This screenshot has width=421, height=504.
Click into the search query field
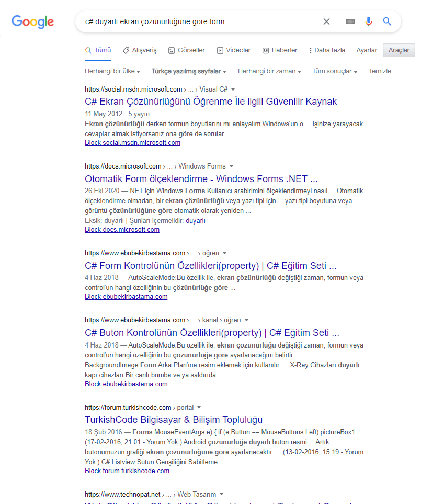point(199,21)
